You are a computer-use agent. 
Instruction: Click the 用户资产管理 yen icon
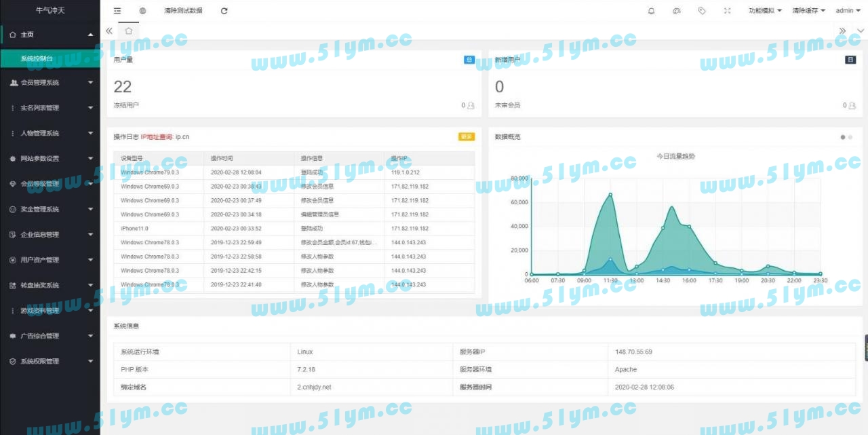[x=13, y=260]
